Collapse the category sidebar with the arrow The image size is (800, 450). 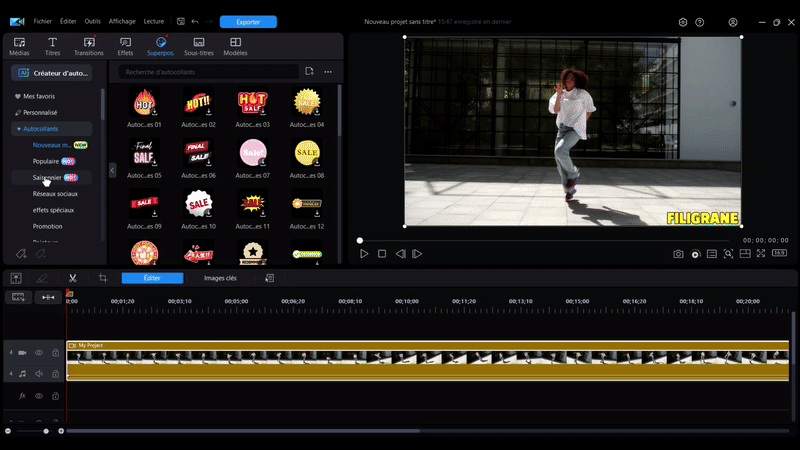112,170
